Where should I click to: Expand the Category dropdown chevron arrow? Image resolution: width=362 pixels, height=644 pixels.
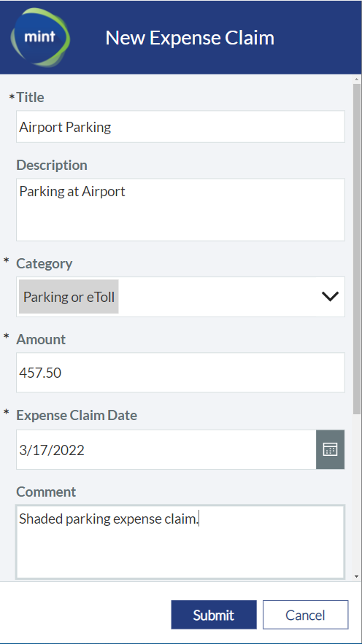point(330,297)
